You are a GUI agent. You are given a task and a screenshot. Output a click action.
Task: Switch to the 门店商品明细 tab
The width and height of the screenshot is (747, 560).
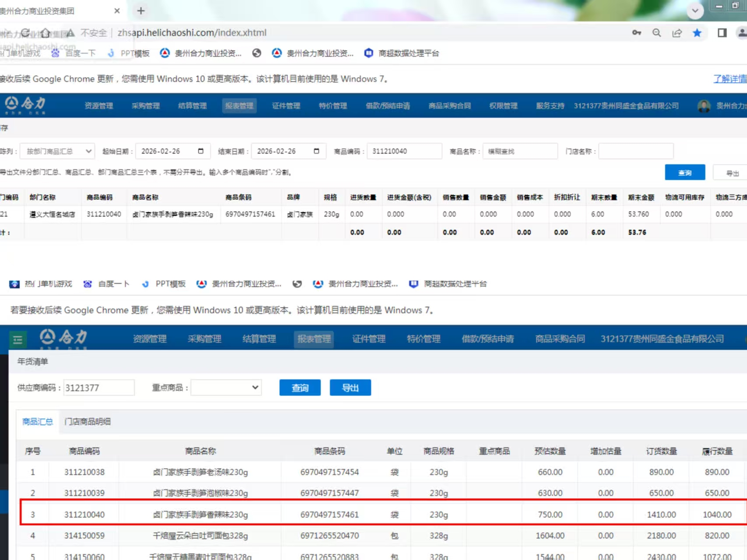click(87, 422)
